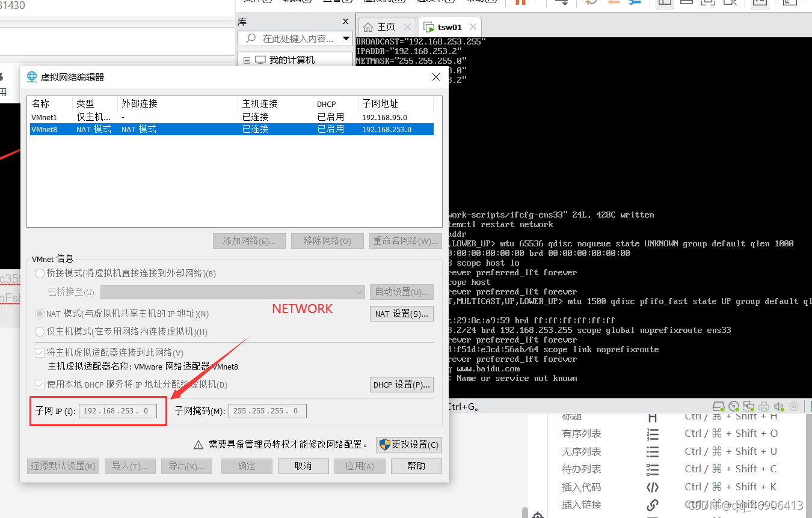
Task: Select 桥接模式 radio button
Action: 40,273
